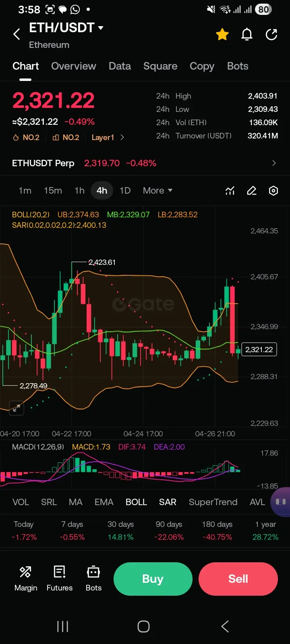This screenshot has height=644, width=290.
Task: Tap the NO.2 market cap tag
Action: (66, 138)
